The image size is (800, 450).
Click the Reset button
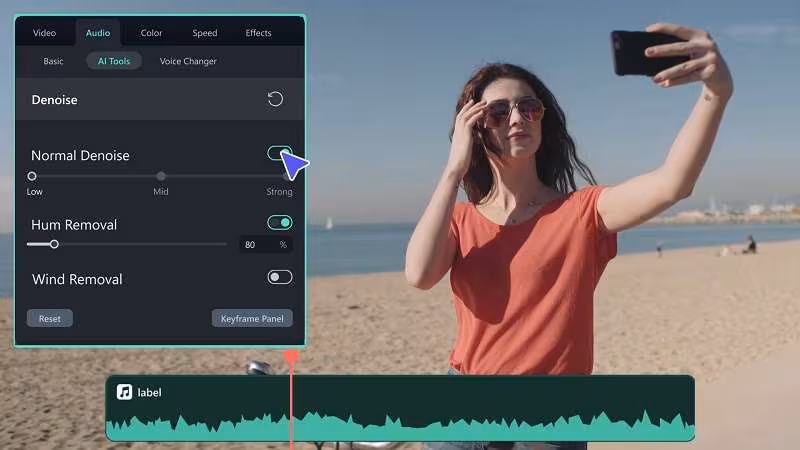(x=49, y=318)
